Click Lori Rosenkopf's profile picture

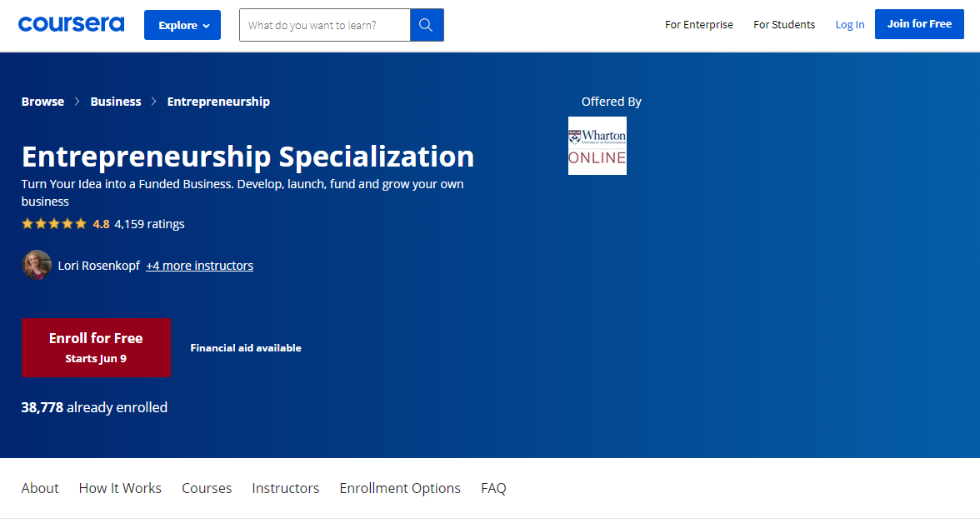(37, 265)
